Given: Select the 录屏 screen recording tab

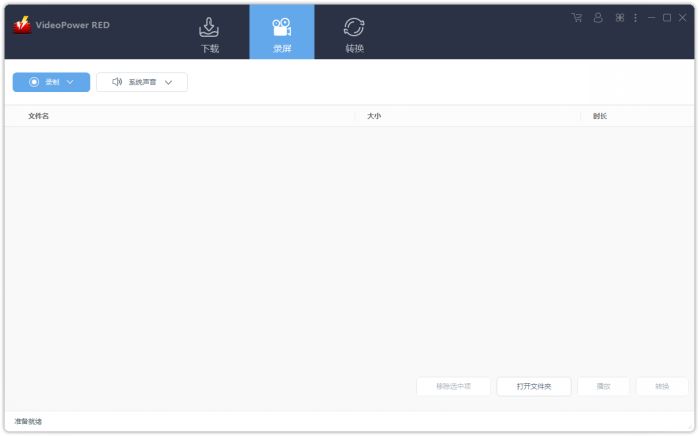Looking at the screenshot, I should coord(282,32).
